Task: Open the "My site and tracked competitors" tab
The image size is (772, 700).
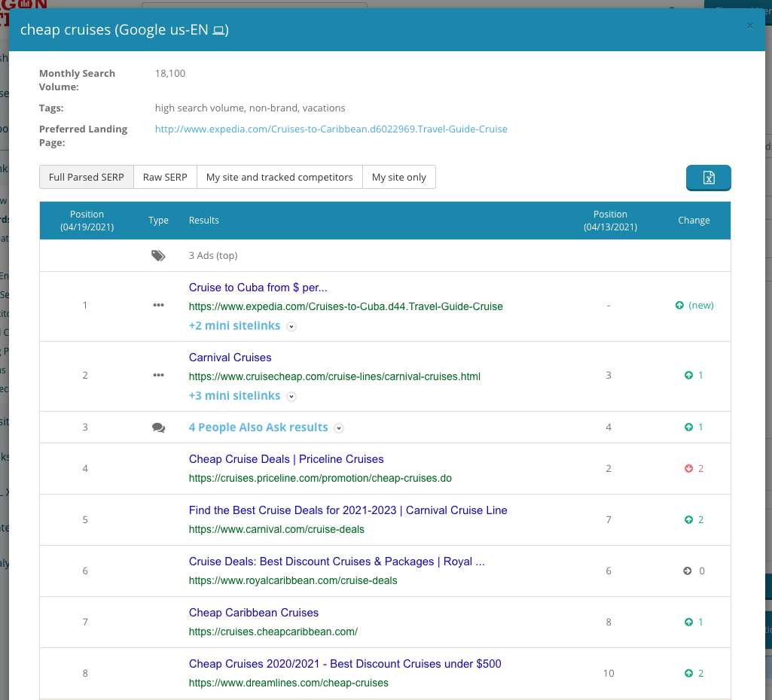Action: (x=279, y=177)
